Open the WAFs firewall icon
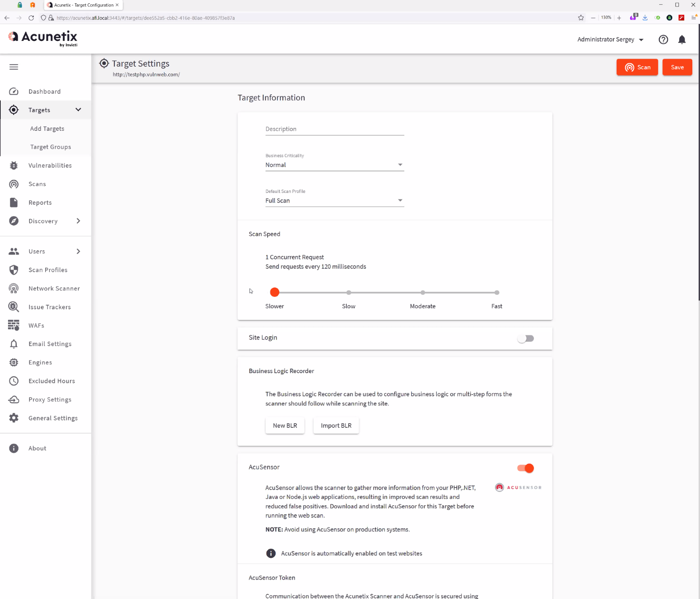Image resolution: width=700 pixels, height=599 pixels. tap(14, 325)
